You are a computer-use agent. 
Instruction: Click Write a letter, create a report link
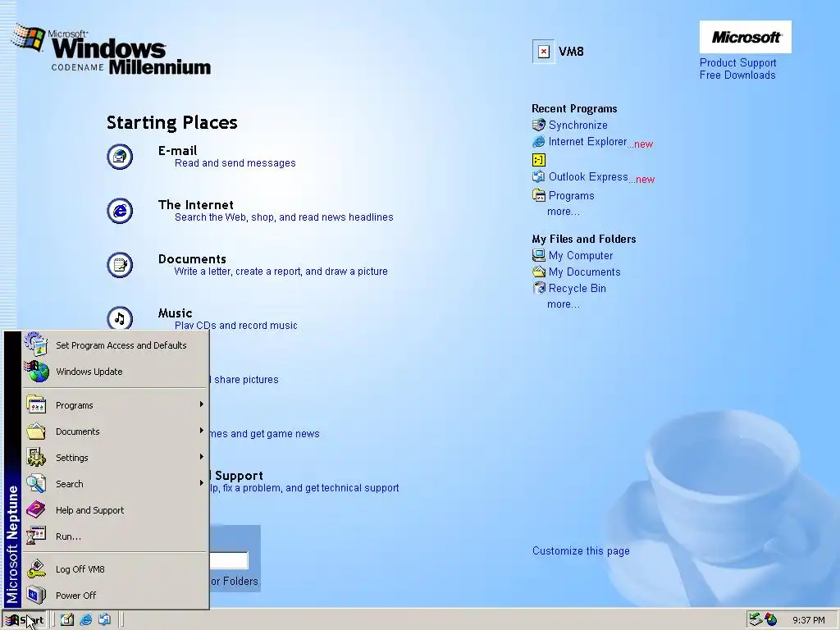pos(281,271)
